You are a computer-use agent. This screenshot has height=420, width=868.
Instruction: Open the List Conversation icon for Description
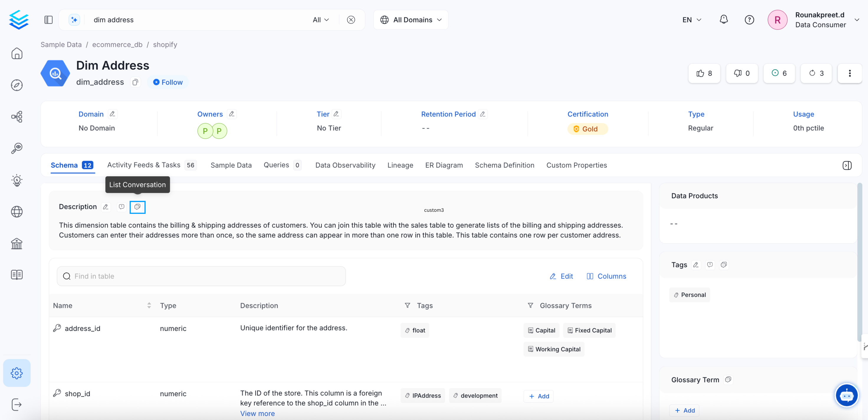click(x=137, y=207)
